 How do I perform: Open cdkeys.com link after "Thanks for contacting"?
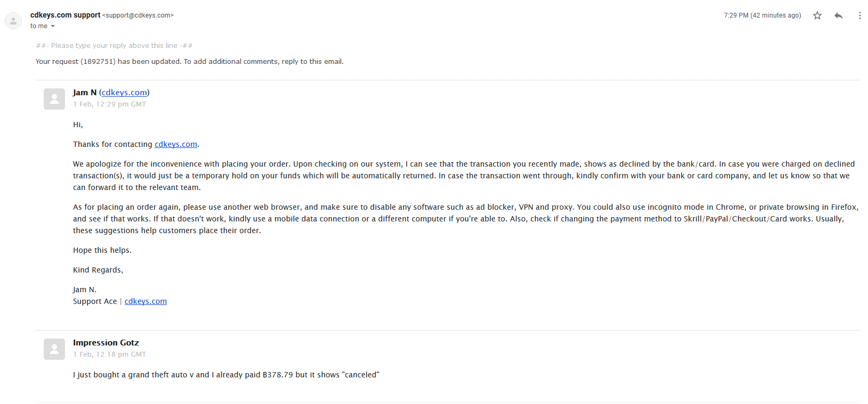[x=176, y=144]
